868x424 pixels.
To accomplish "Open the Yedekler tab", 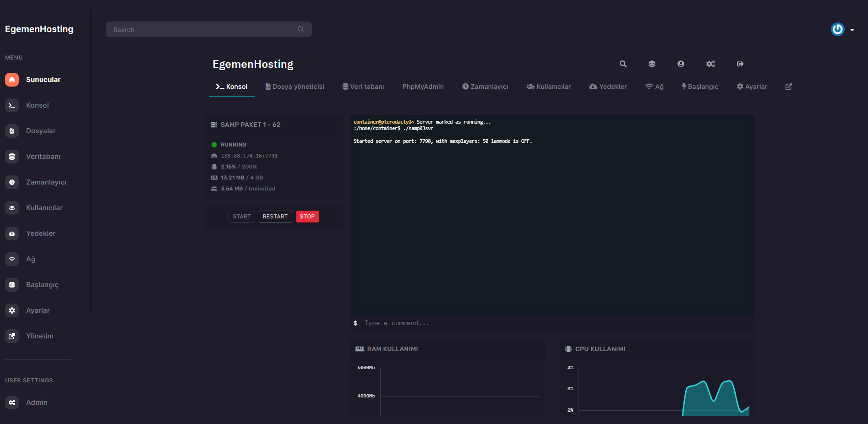I will tap(608, 87).
